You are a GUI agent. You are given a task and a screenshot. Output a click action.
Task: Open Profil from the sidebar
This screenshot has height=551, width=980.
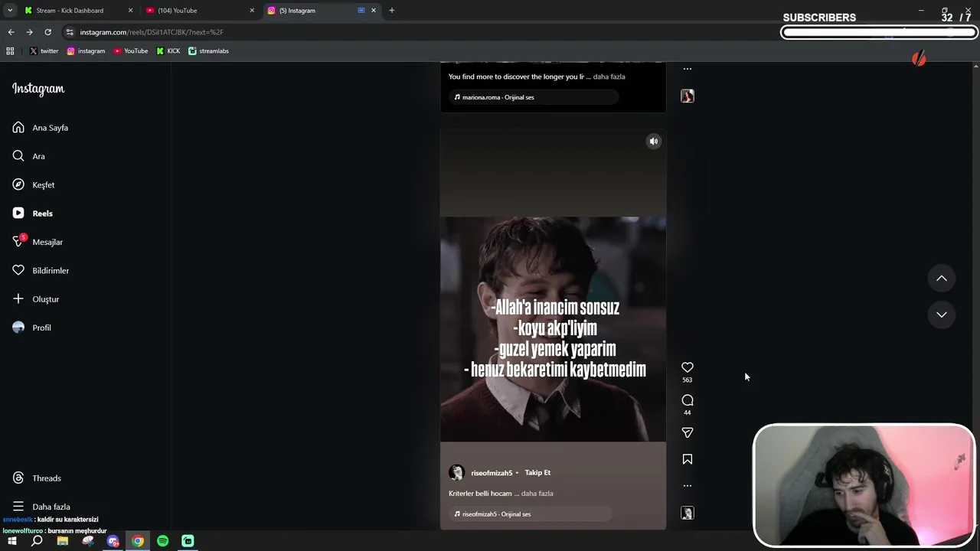coord(32,328)
